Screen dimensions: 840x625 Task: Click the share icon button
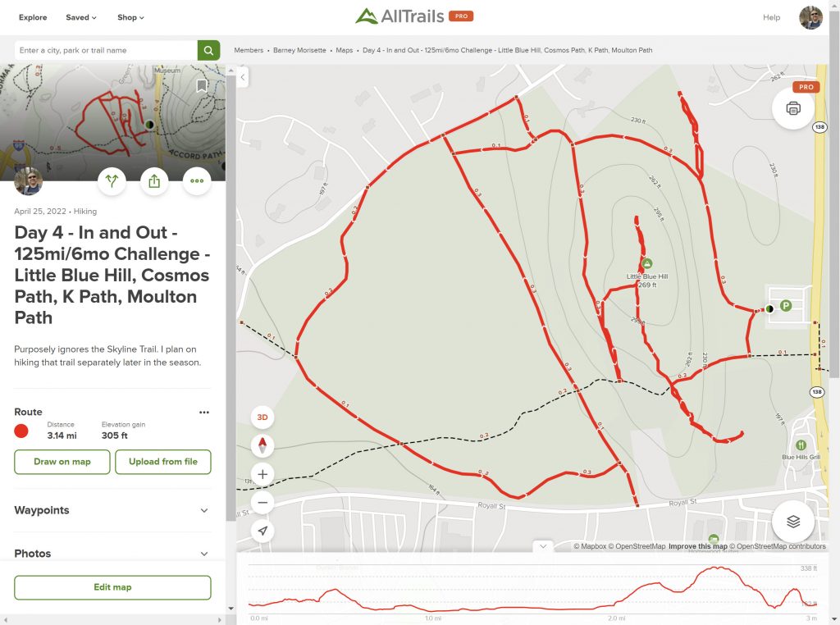coord(154,181)
